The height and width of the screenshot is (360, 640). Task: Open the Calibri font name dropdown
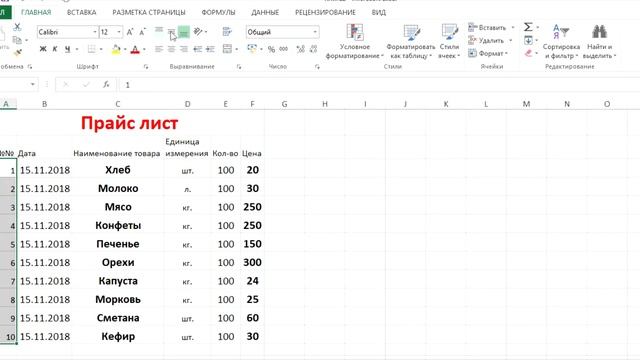click(x=95, y=32)
